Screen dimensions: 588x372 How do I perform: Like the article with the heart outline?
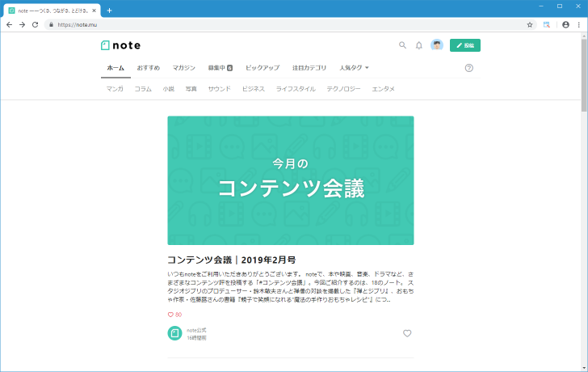click(407, 333)
